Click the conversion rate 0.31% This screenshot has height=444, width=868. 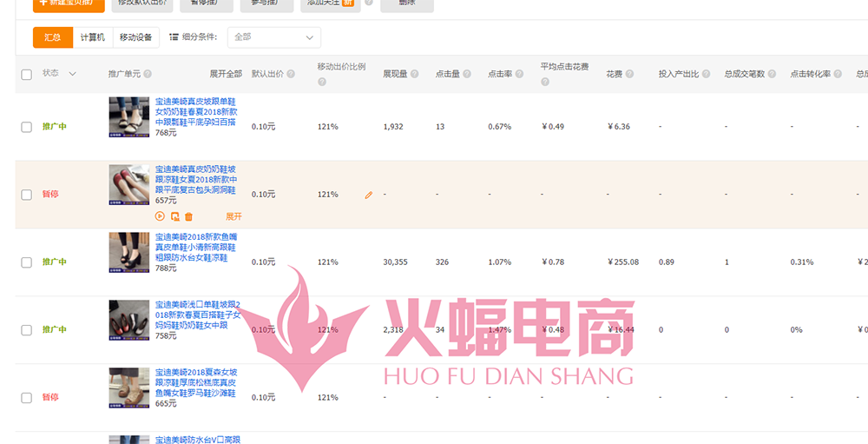[x=802, y=262]
